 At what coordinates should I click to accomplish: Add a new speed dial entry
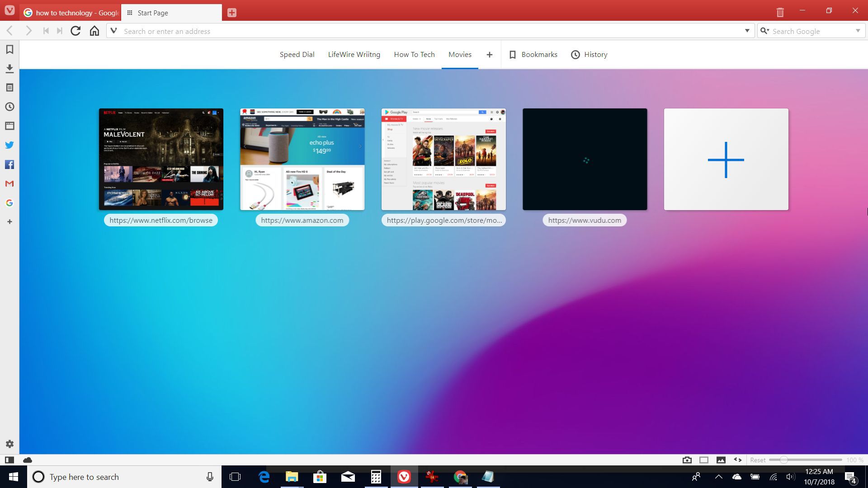click(726, 159)
